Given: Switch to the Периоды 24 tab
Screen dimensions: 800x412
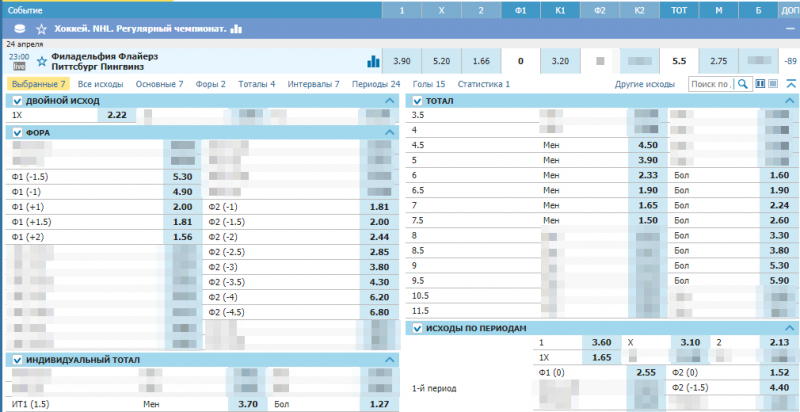Looking at the screenshot, I should [376, 85].
